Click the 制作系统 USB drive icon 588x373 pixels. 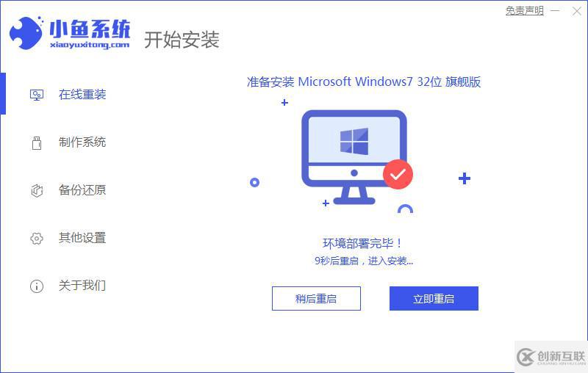[x=37, y=142]
